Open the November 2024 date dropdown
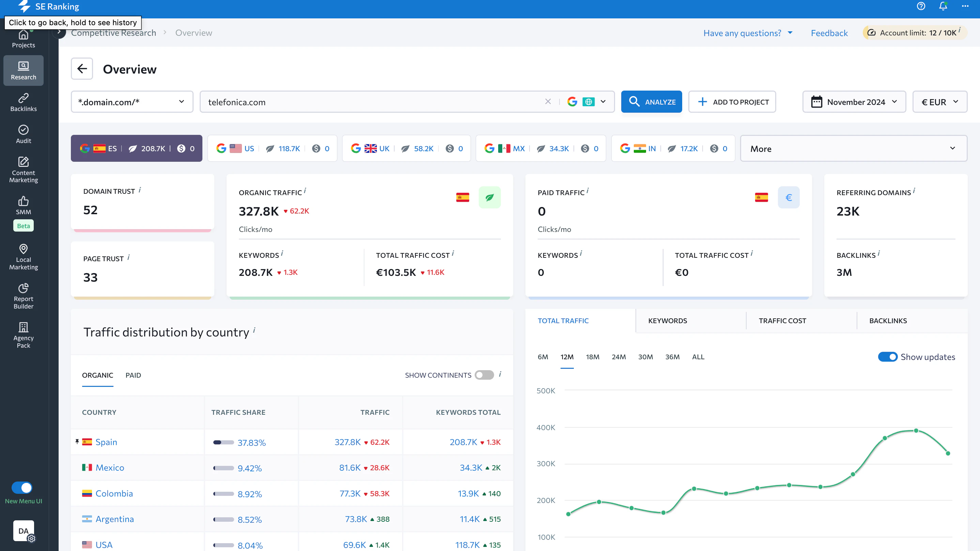The height and width of the screenshot is (551, 980). tap(854, 102)
